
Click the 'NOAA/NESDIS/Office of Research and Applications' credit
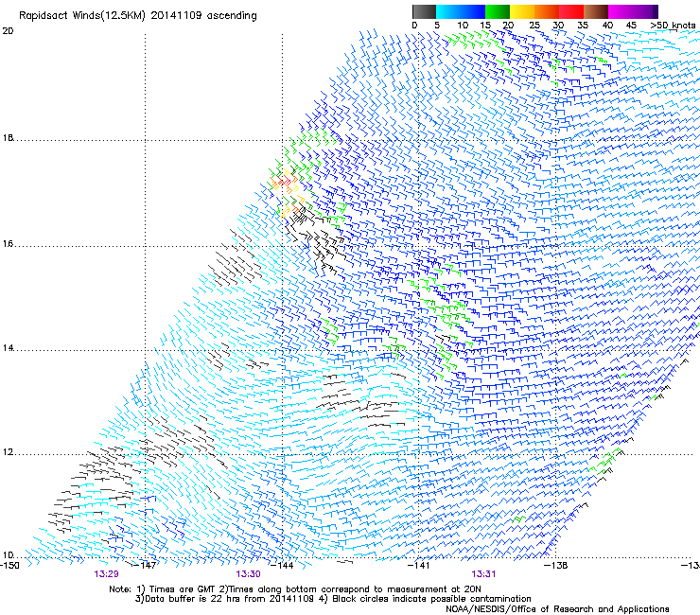(x=557, y=609)
